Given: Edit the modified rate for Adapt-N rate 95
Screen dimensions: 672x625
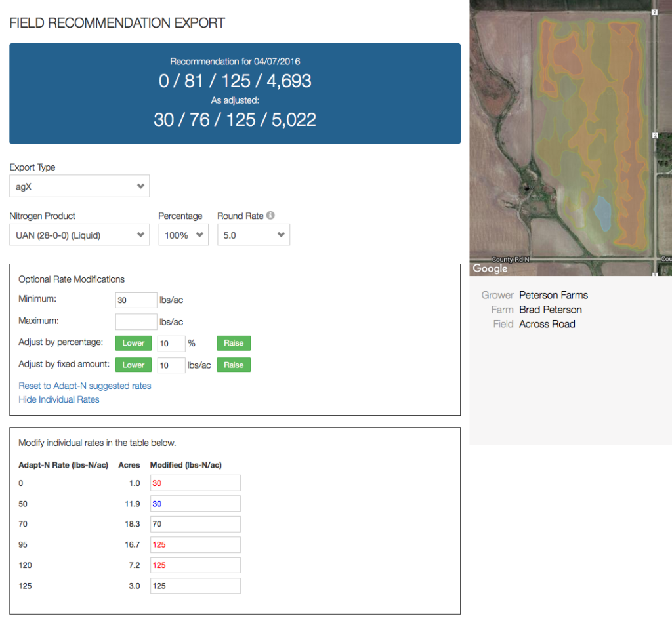Looking at the screenshot, I should tap(195, 544).
